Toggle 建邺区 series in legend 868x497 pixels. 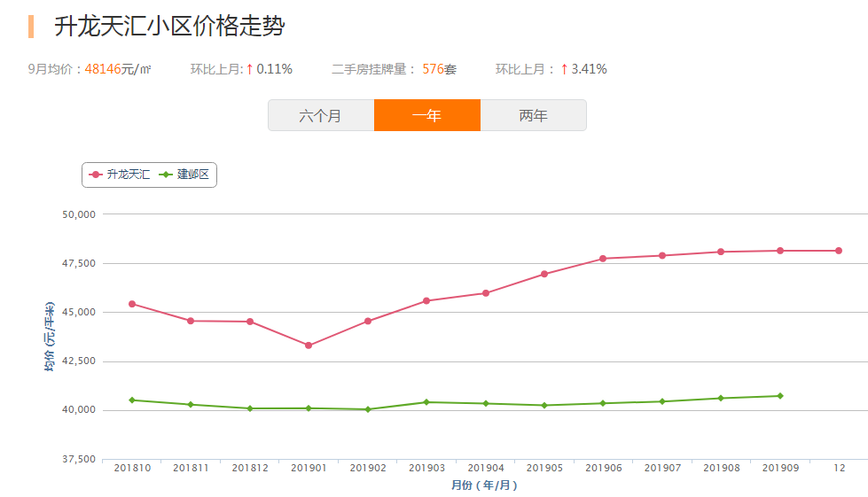coord(184,175)
